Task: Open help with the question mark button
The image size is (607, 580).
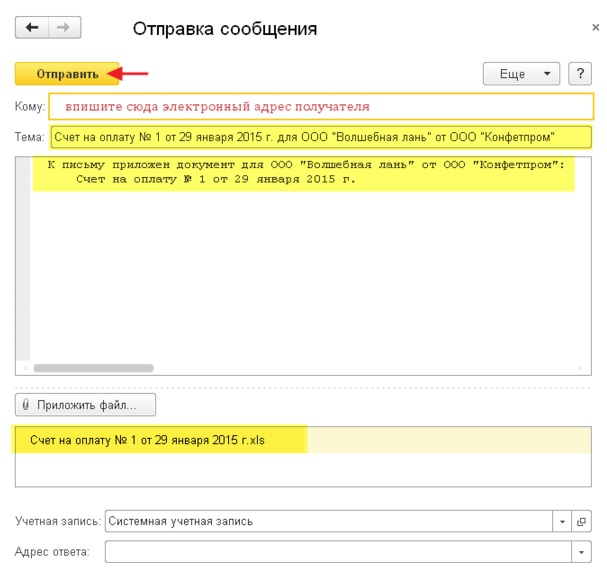Action: [580, 74]
